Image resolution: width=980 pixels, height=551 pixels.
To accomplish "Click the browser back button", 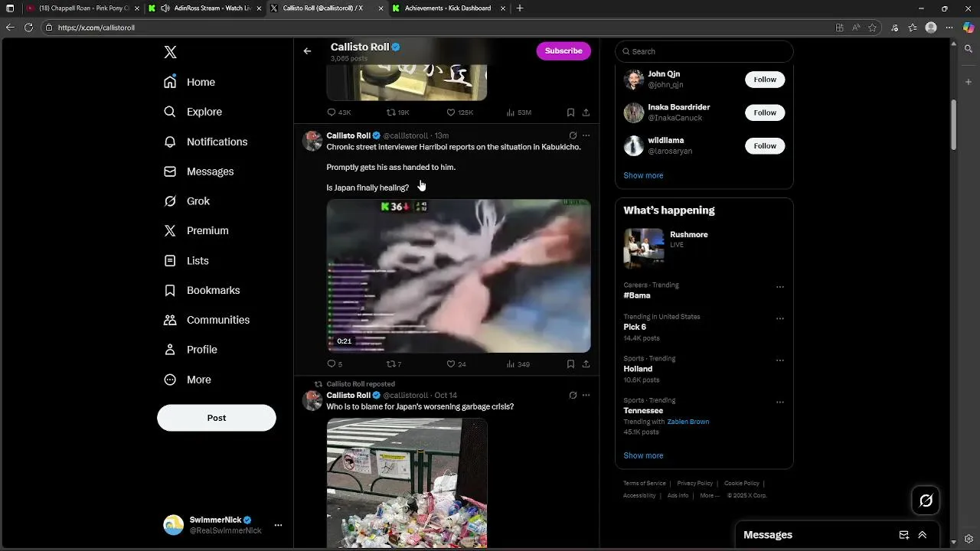I will pyautogui.click(x=10, y=28).
